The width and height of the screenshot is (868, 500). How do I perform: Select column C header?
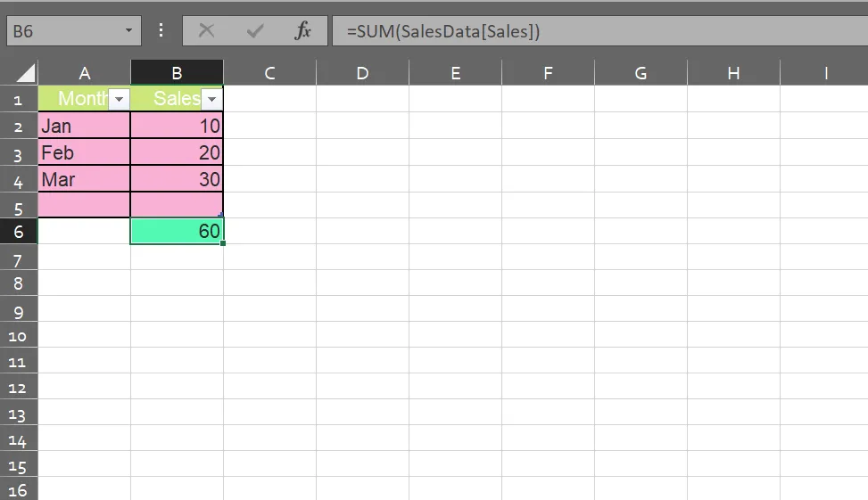[269, 72]
